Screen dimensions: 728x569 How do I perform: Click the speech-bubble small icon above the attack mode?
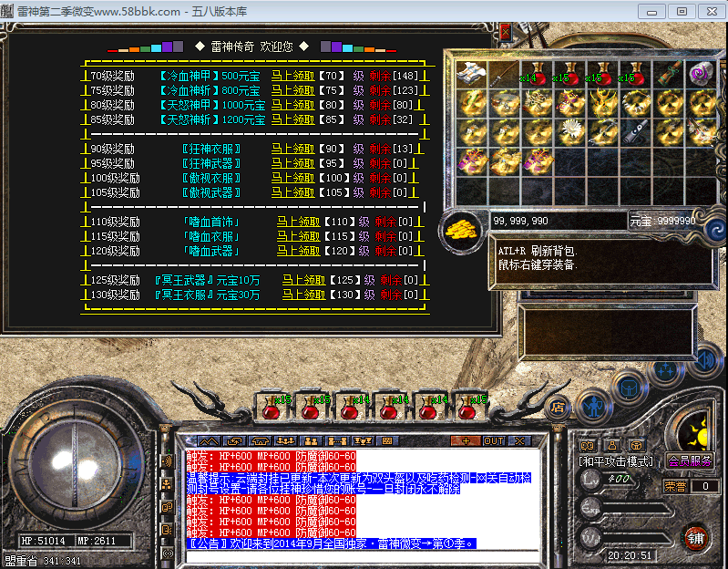pyautogui.click(x=588, y=446)
